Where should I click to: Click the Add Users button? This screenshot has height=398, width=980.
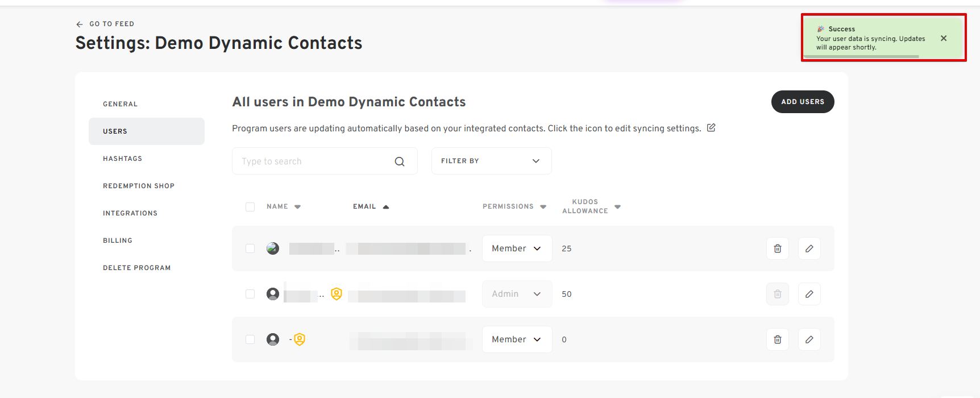pyautogui.click(x=802, y=102)
